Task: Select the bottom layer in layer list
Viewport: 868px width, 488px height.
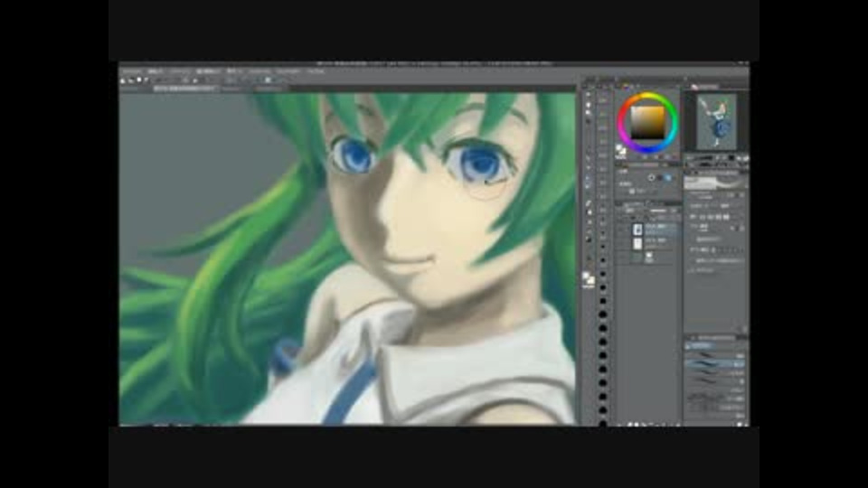Action: (649, 256)
